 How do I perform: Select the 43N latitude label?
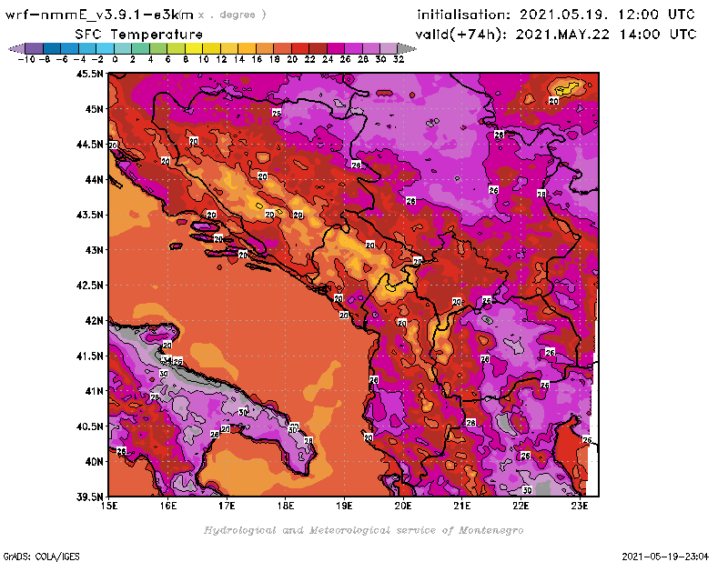click(x=95, y=250)
